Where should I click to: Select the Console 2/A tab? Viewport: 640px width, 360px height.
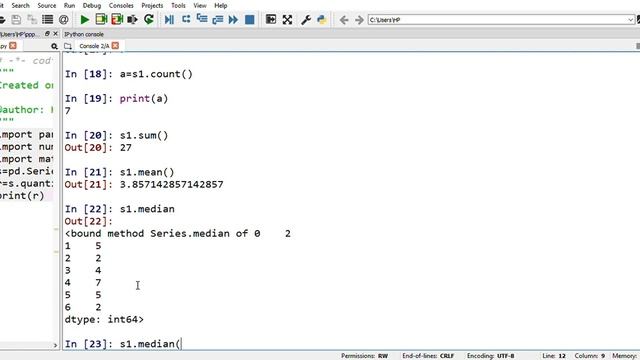[x=94, y=46]
